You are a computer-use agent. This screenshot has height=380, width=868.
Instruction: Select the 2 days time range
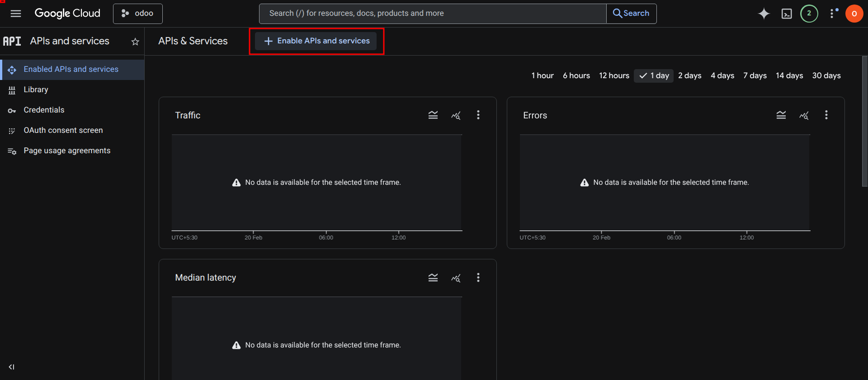[x=690, y=75]
